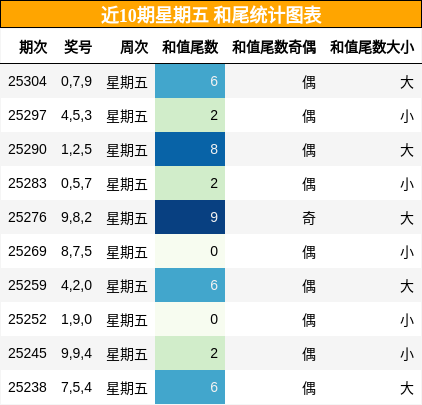Click 小 size cell in row 25283

pyautogui.click(x=407, y=184)
